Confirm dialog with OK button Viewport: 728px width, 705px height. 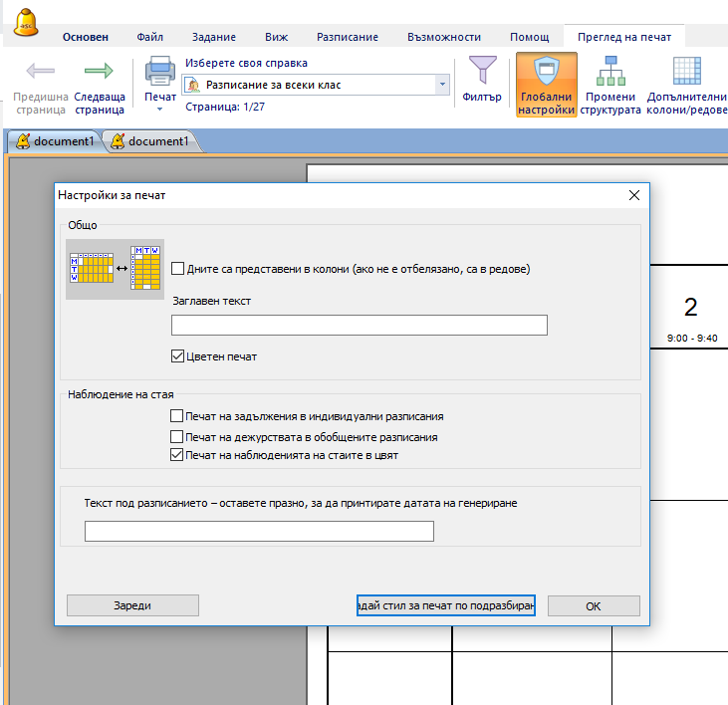(x=594, y=605)
